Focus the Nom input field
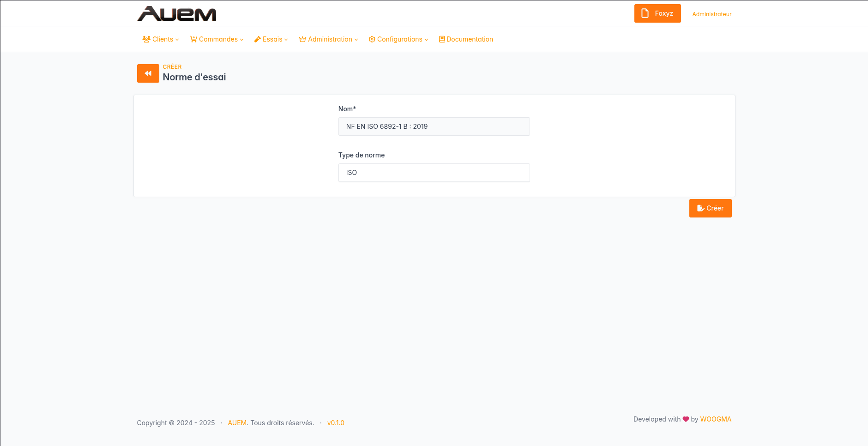The width and height of the screenshot is (868, 446). [434, 127]
